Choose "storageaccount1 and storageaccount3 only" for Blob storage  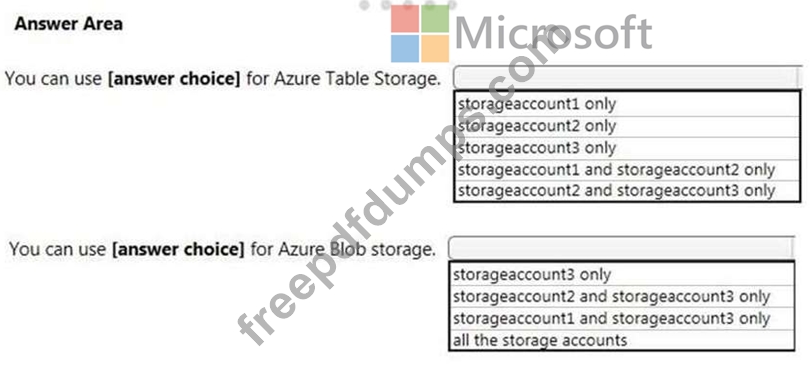[x=621, y=319]
